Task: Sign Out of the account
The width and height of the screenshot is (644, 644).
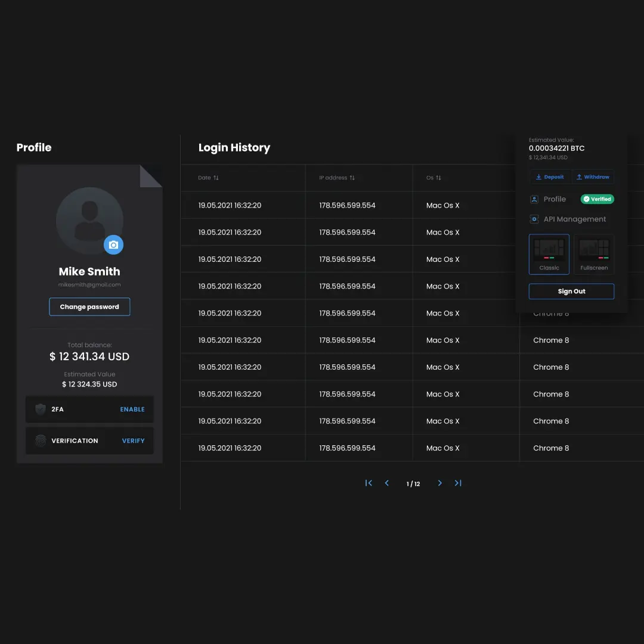Action: tap(571, 292)
